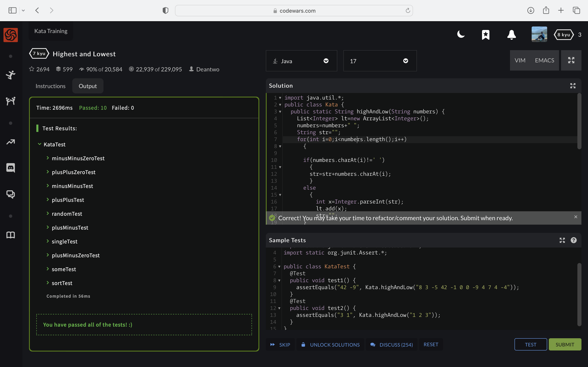Screen dimensions: 588x367
Task: Open the version 17 dropdown
Action: point(380,61)
